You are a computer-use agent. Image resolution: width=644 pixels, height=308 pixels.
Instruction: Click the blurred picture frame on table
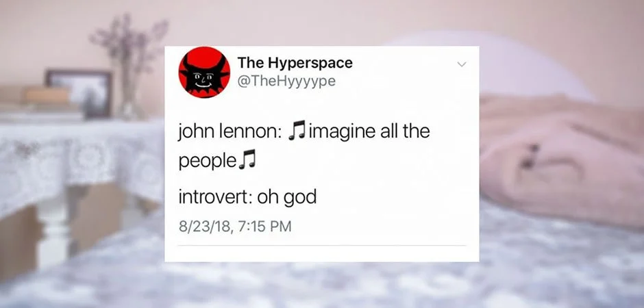(78, 94)
